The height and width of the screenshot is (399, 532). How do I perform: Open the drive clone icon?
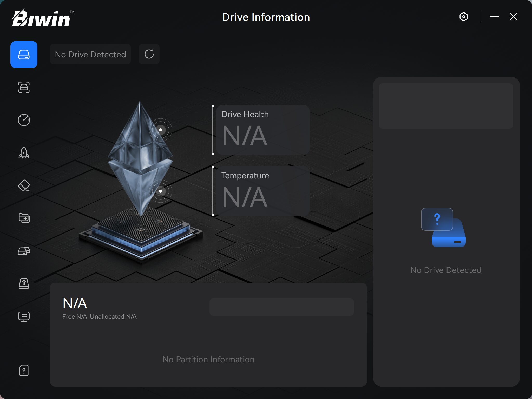(24, 251)
